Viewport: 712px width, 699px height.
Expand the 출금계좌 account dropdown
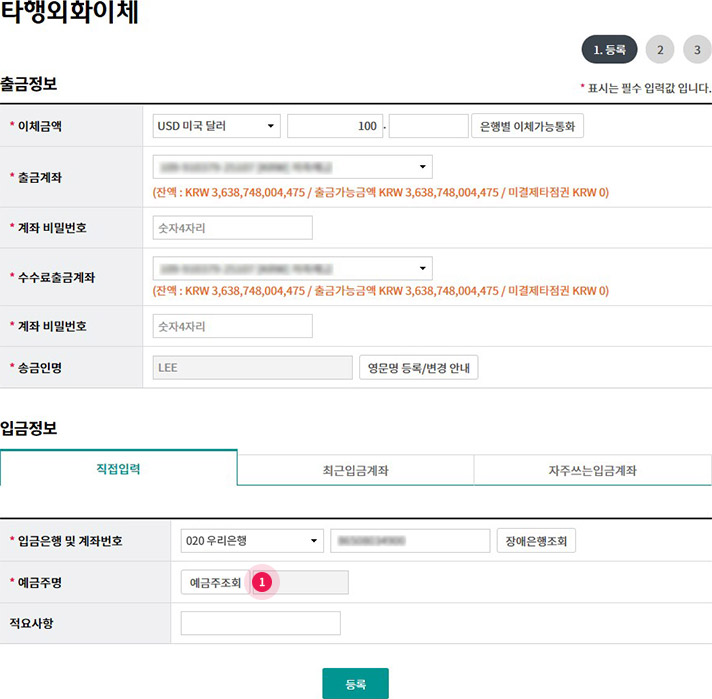pyautogui.click(x=292, y=167)
